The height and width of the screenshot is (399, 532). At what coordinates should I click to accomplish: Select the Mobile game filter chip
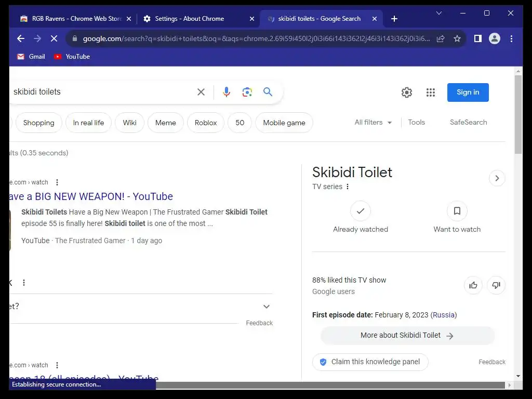click(284, 123)
